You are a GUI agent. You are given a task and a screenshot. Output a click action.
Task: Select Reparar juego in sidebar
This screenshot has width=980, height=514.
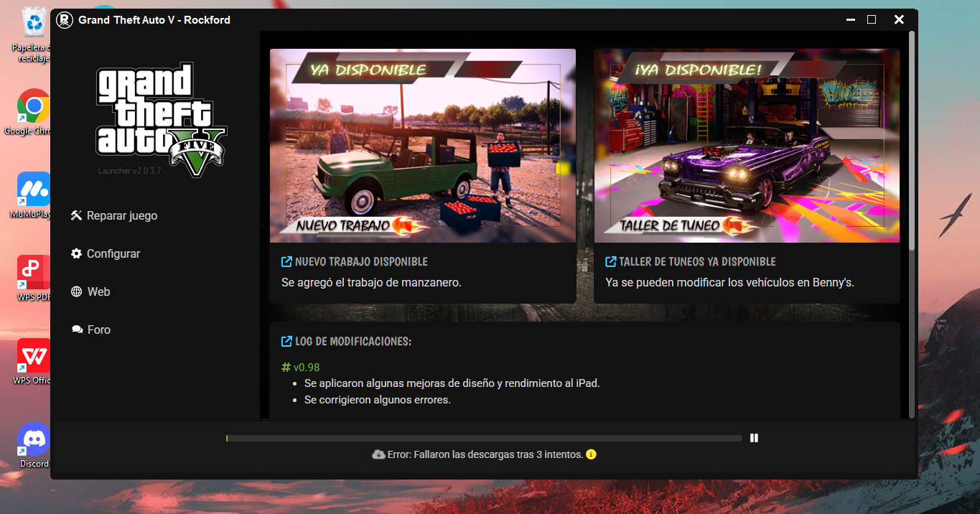(121, 216)
